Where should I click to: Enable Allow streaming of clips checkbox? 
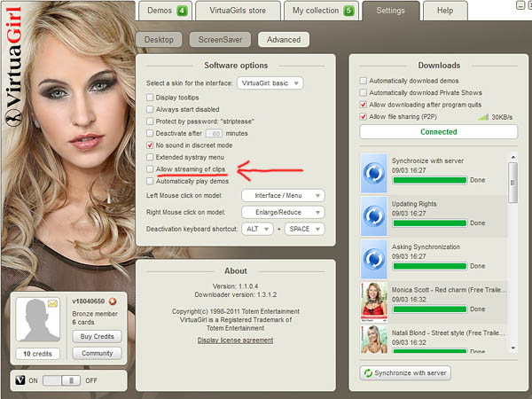[150, 168]
